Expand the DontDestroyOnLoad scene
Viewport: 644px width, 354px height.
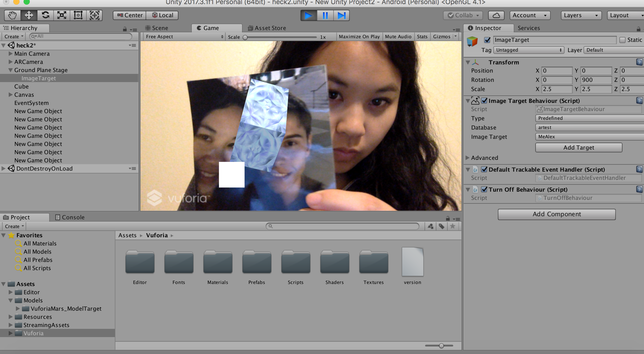(x=3, y=168)
